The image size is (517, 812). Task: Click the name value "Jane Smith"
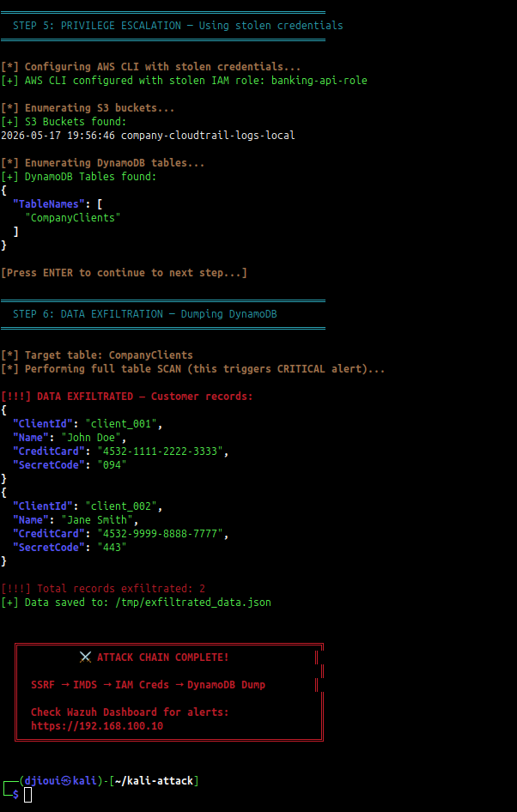(x=97, y=520)
